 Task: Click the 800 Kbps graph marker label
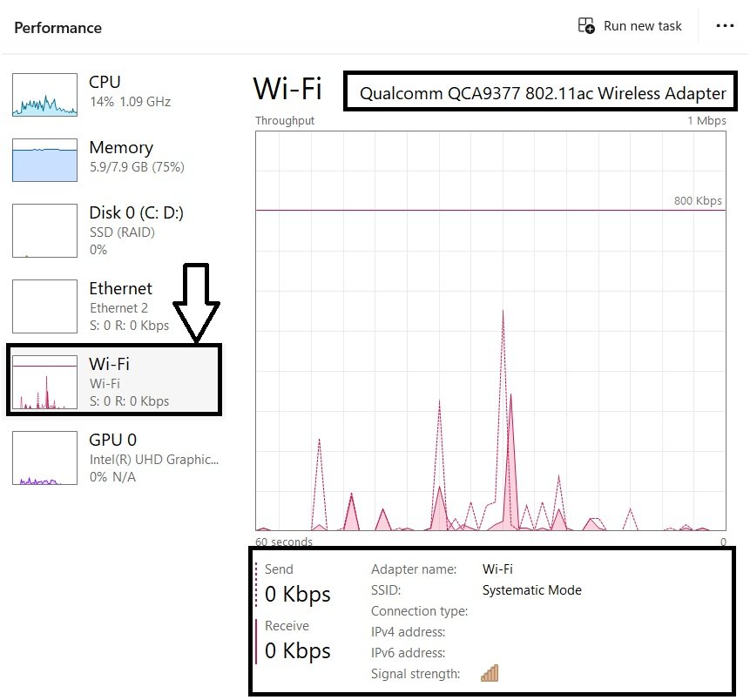(698, 200)
